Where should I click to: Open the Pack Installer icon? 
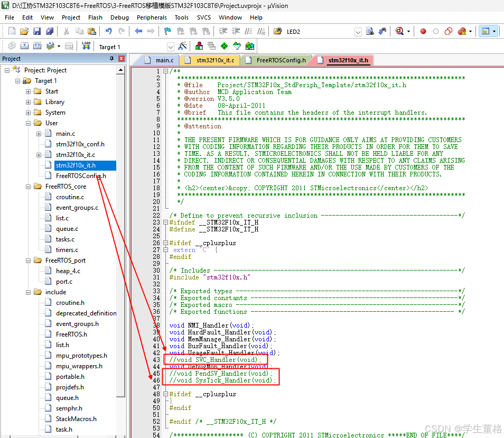[250, 46]
